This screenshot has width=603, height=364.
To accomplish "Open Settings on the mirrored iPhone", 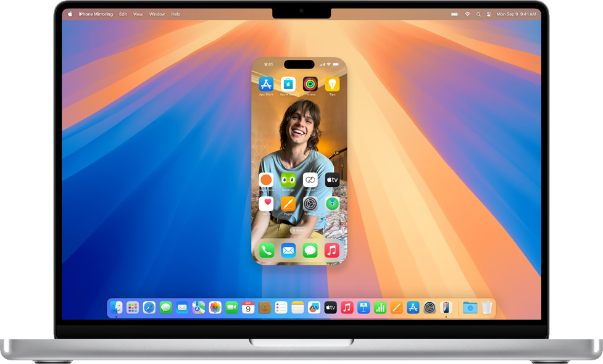I will coord(310,204).
